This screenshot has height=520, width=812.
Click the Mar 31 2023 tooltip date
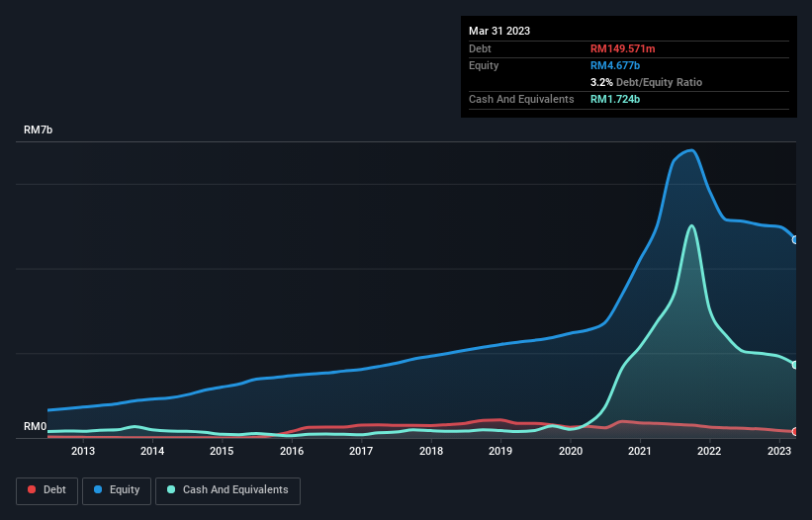(x=499, y=31)
